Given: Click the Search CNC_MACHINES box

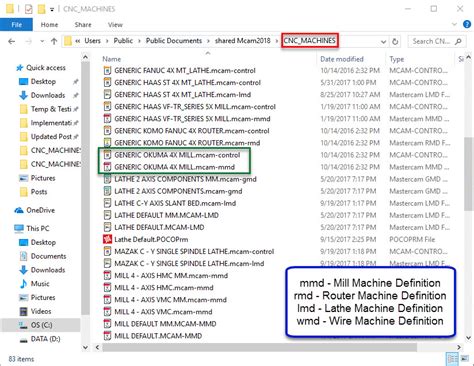Looking at the screenshot, I should tap(437, 41).
